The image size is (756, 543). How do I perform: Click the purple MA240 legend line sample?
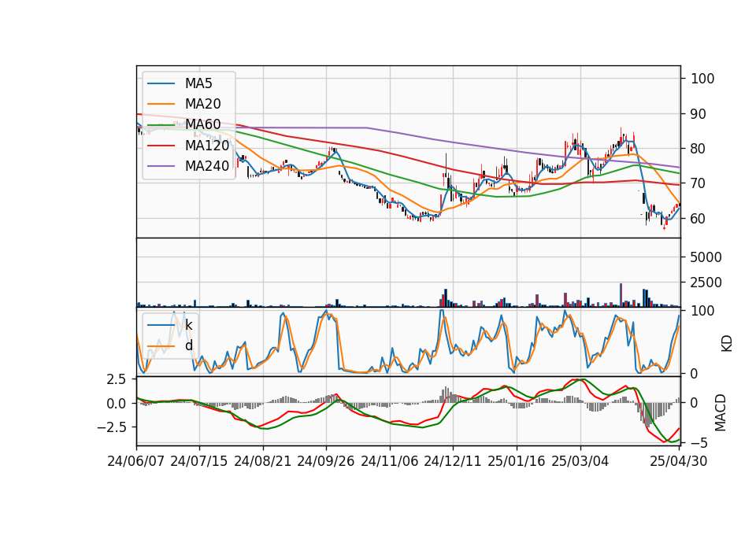click(161, 166)
